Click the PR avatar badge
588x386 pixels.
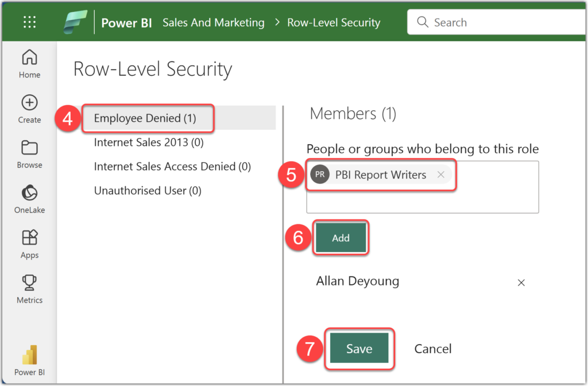pos(320,175)
